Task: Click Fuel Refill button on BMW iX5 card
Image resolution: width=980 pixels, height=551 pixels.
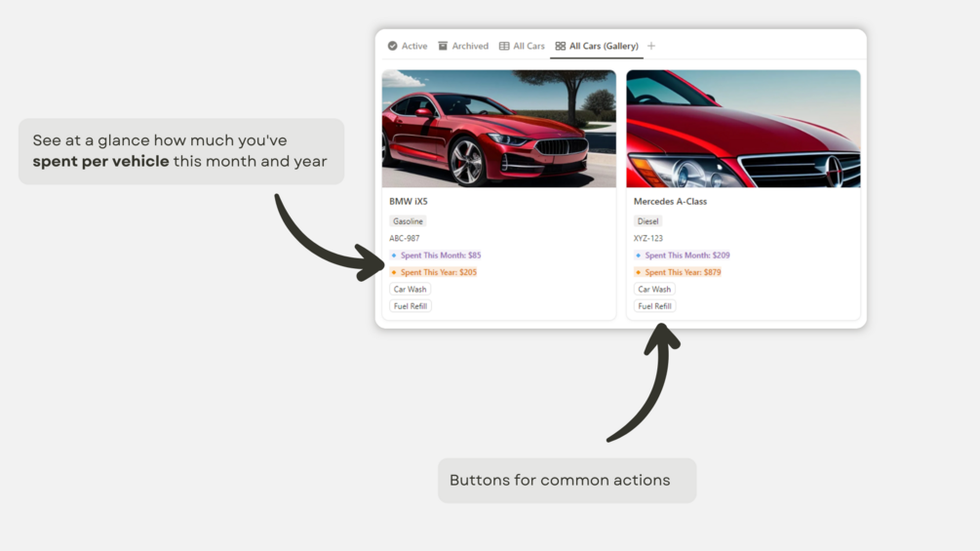Action: [410, 305]
